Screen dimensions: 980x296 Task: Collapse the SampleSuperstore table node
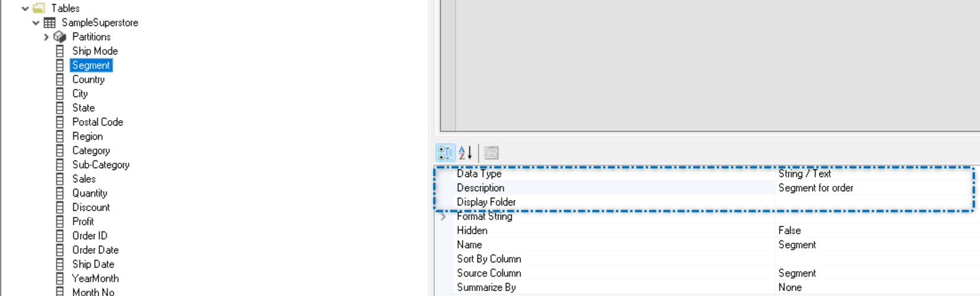(36, 22)
